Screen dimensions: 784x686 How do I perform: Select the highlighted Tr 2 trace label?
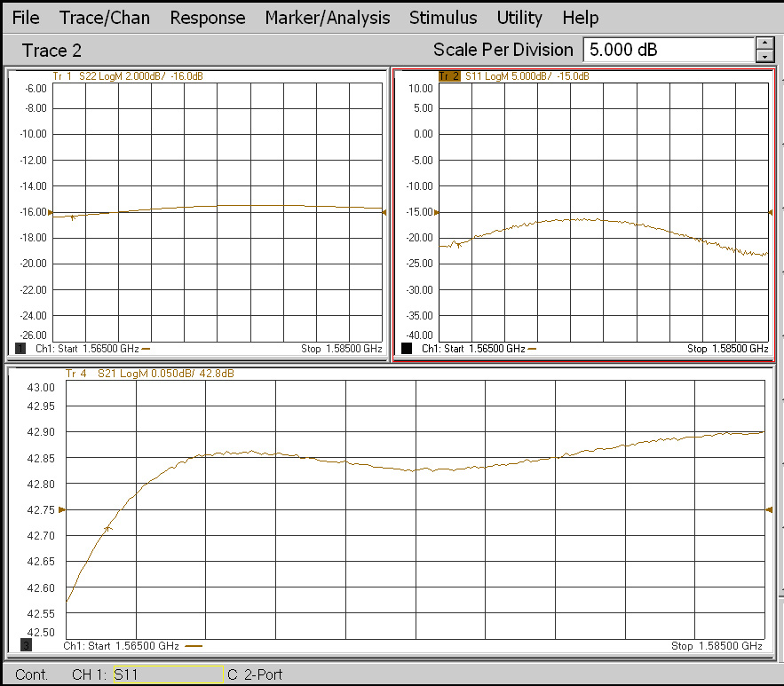(x=449, y=76)
